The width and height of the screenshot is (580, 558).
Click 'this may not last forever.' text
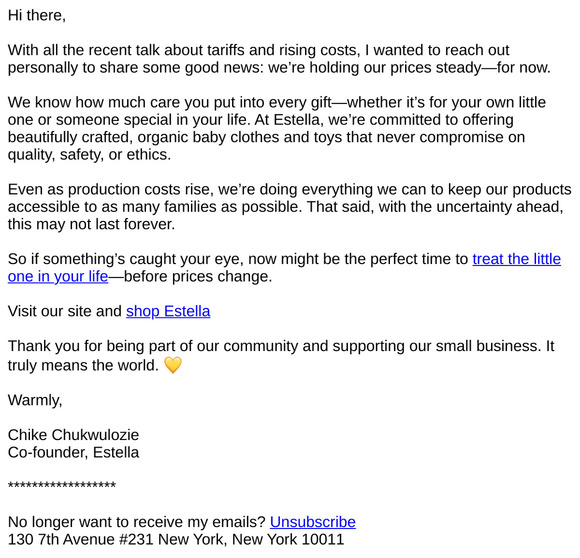coord(91,224)
